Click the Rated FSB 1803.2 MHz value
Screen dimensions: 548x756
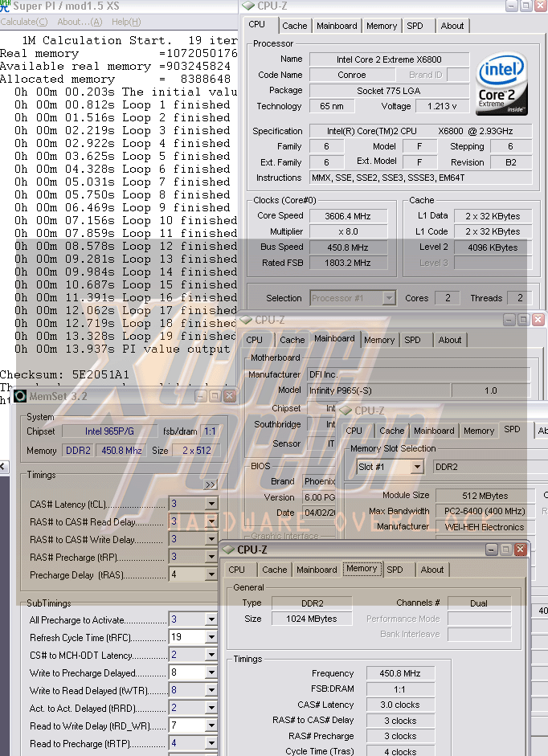pos(348,263)
